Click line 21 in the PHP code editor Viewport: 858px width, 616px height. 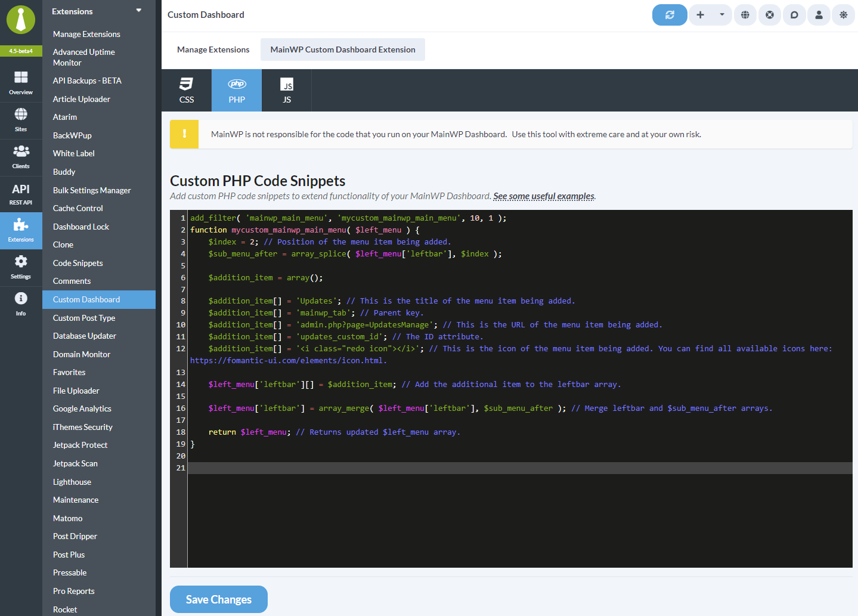click(x=417, y=468)
